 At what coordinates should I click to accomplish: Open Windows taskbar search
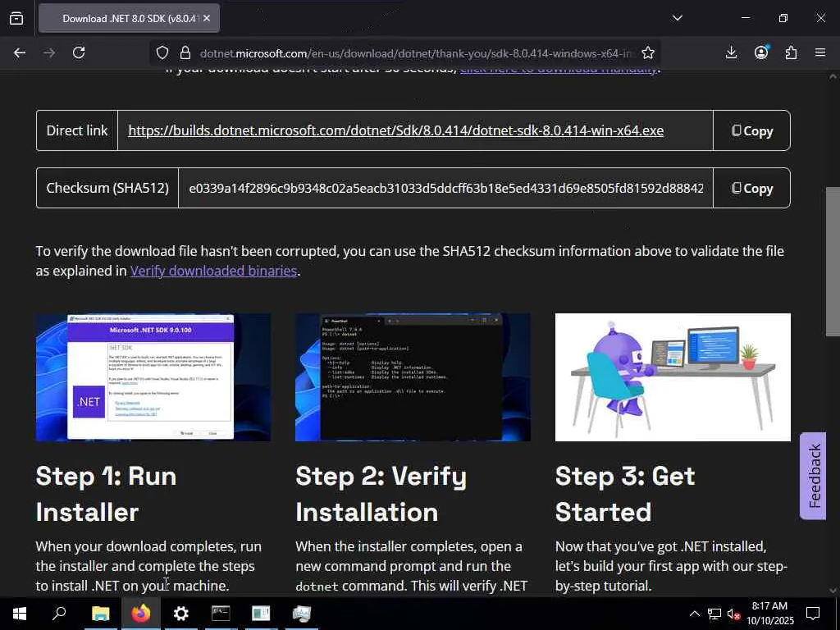[59, 614]
